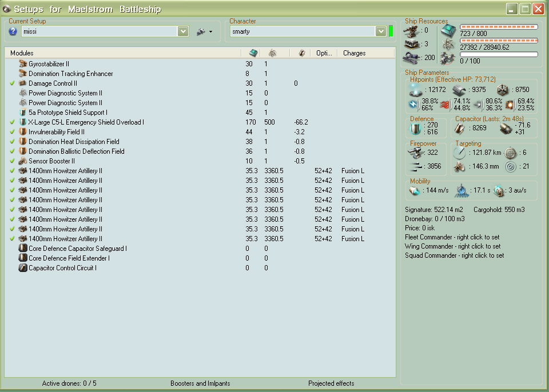Click the shield hitpoints icon

[x=417, y=89]
